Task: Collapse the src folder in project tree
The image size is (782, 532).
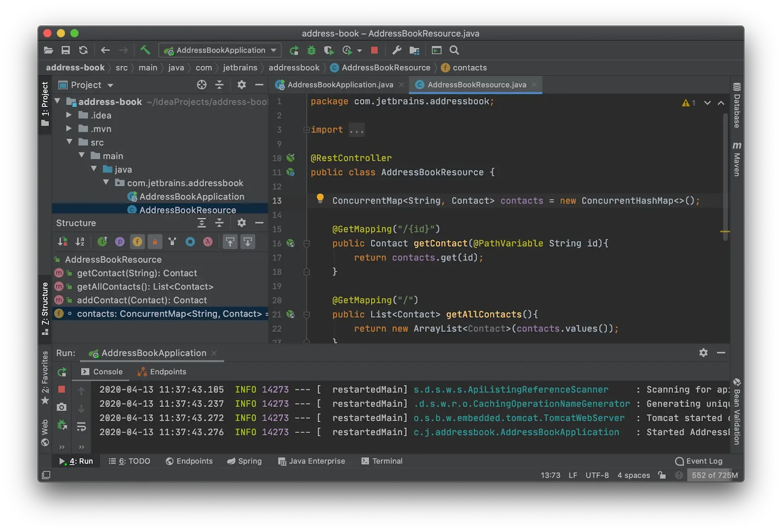Action: 69,142
